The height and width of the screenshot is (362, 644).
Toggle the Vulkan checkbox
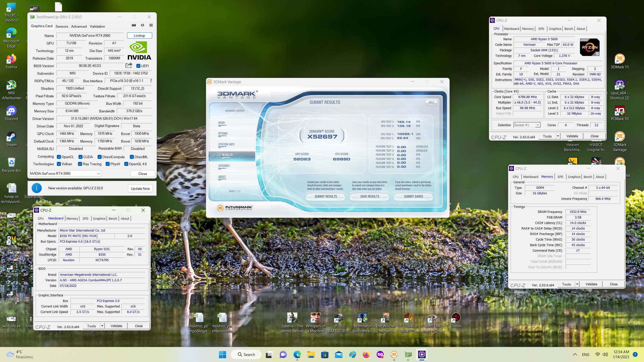pos(59,164)
